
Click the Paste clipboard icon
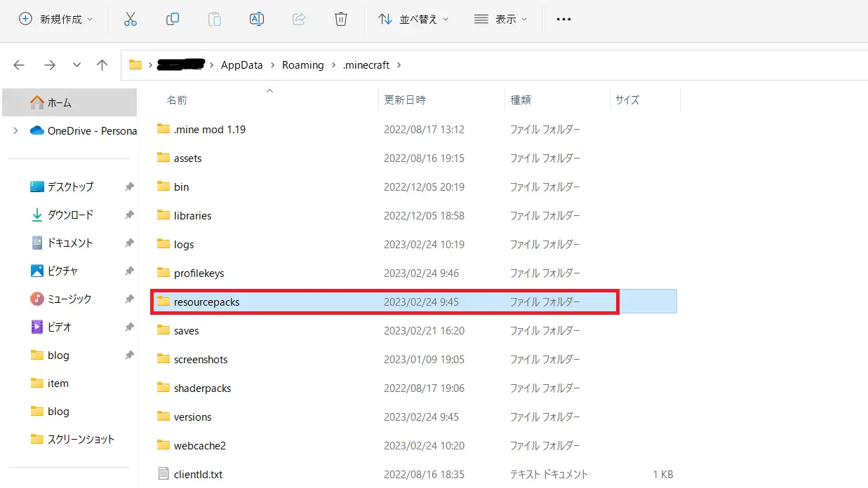[x=215, y=20]
